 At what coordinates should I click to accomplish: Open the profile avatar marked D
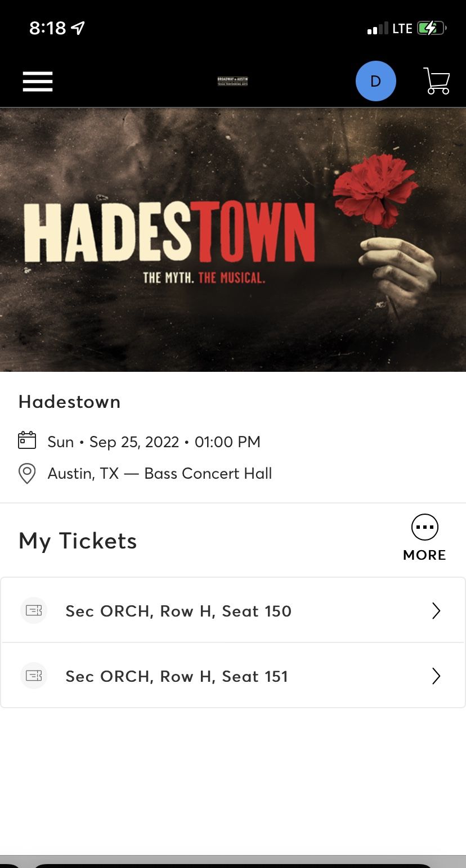point(376,81)
